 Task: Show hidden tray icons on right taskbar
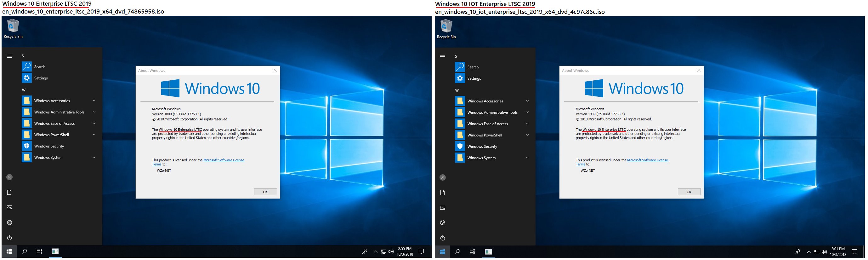[809, 252]
